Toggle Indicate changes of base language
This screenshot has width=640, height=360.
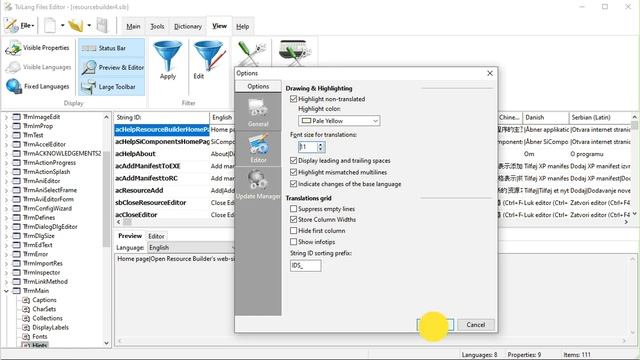tap(293, 184)
